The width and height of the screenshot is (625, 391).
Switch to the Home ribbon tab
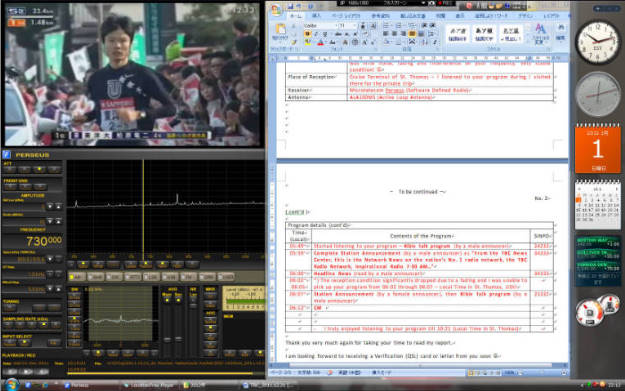295,16
